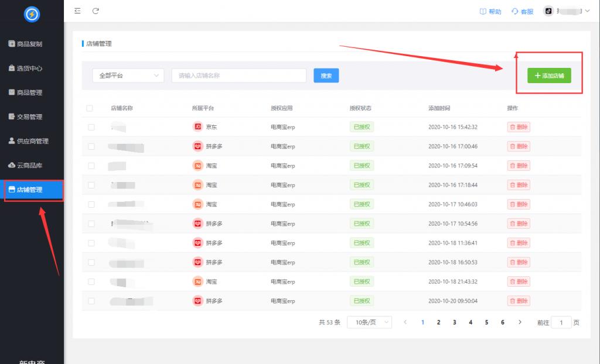This screenshot has height=364, width=600.
Task: Toggle the select-all checkbox in table header
Action: pyautogui.click(x=90, y=108)
